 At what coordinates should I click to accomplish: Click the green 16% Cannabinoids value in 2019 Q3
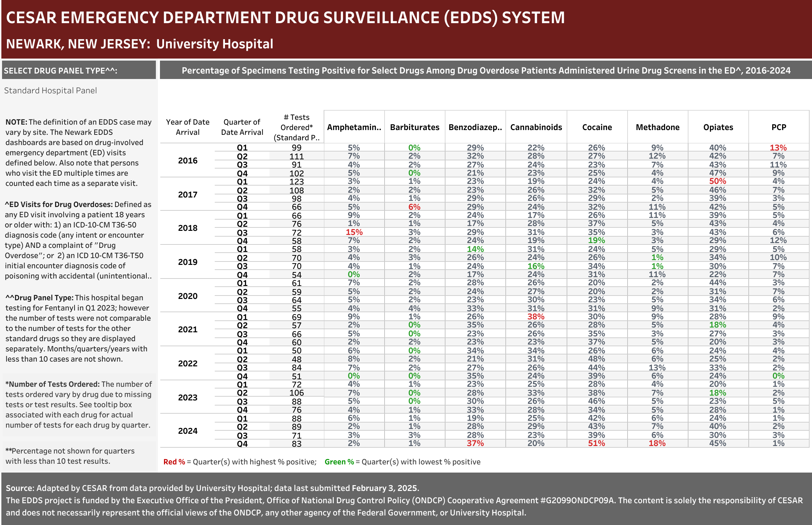[x=536, y=266]
